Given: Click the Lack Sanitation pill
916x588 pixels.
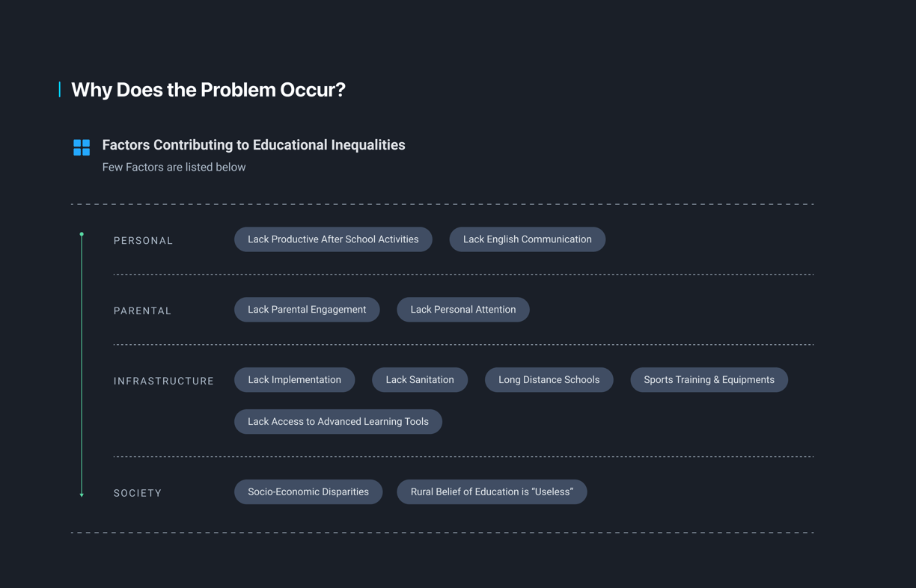Looking at the screenshot, I should click(x=420, y=380).
